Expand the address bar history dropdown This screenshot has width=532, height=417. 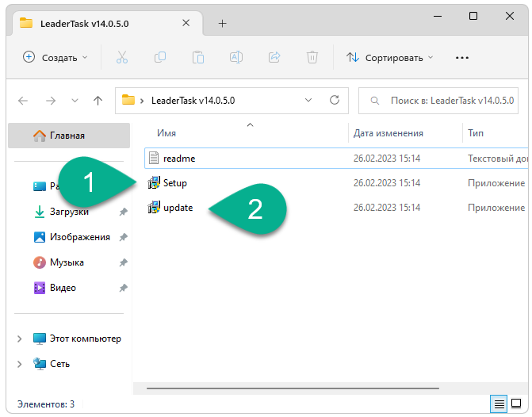point(309,101)
